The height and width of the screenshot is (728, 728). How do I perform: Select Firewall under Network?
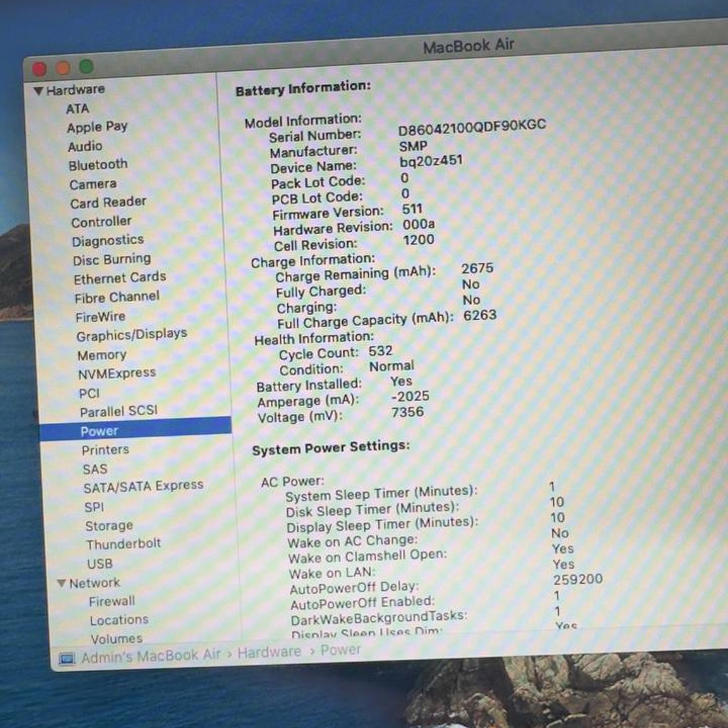click(x=112, y=601)
